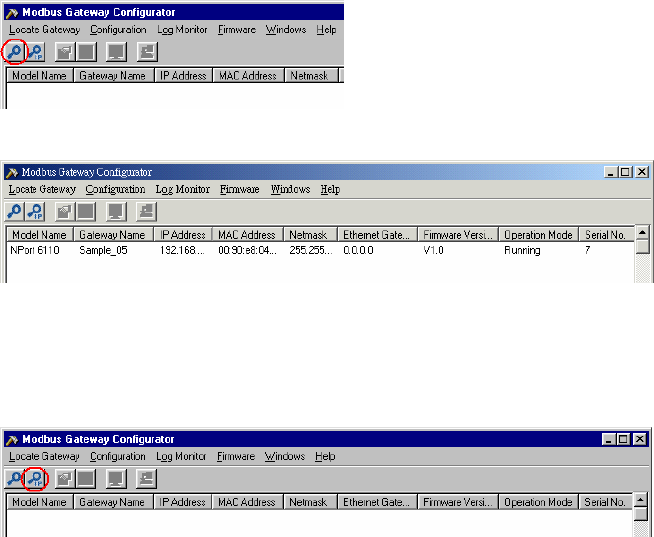654x537 pixels.
Task: Open Locate Gateway menu in bottom window
Action: tap(44, 456)
